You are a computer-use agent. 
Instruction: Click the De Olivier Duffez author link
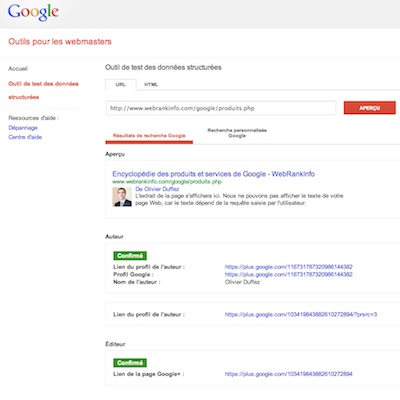(157, 189)
